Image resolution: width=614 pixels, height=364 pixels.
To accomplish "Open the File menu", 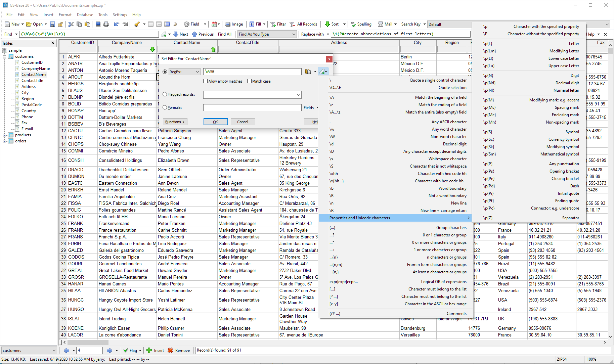I will click(9, 15).
